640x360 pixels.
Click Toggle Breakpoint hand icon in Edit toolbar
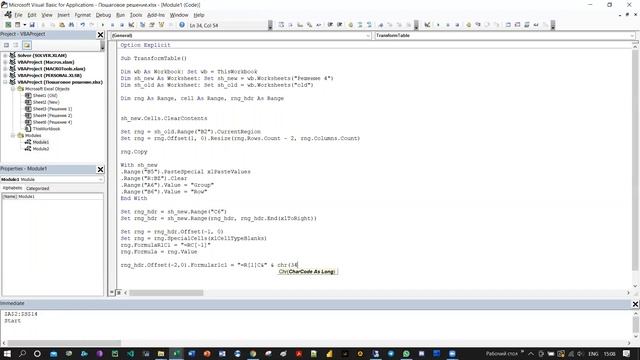350,25
